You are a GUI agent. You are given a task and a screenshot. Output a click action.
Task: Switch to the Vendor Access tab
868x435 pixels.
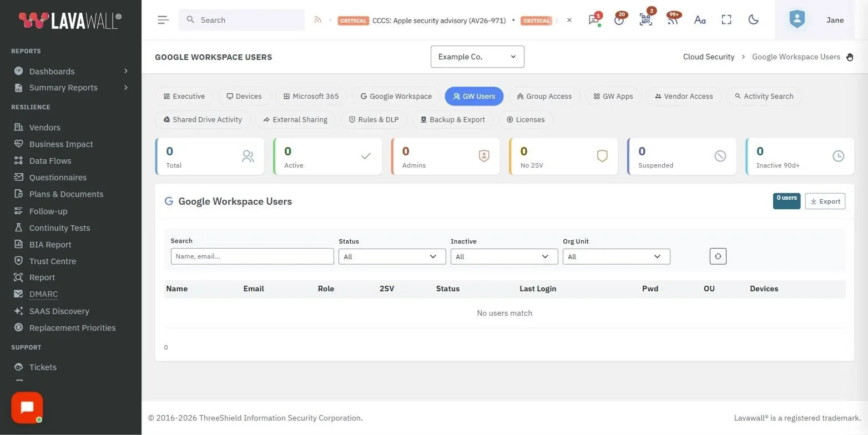click(684, 96)
